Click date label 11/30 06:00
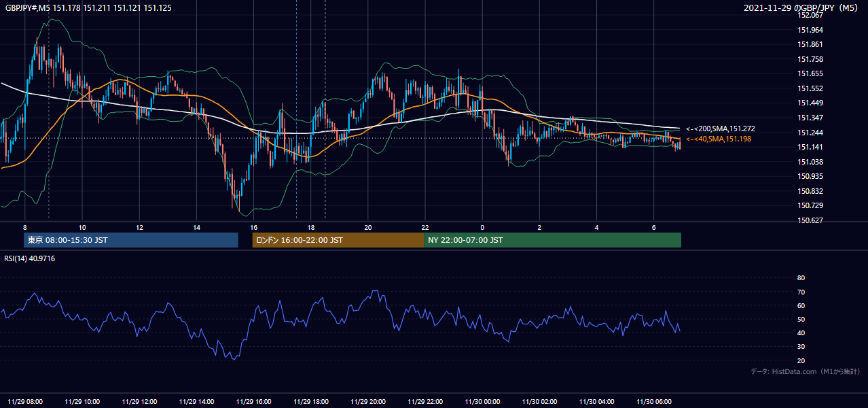This screenshot has width=868, height=408. (x=653, y=401)
